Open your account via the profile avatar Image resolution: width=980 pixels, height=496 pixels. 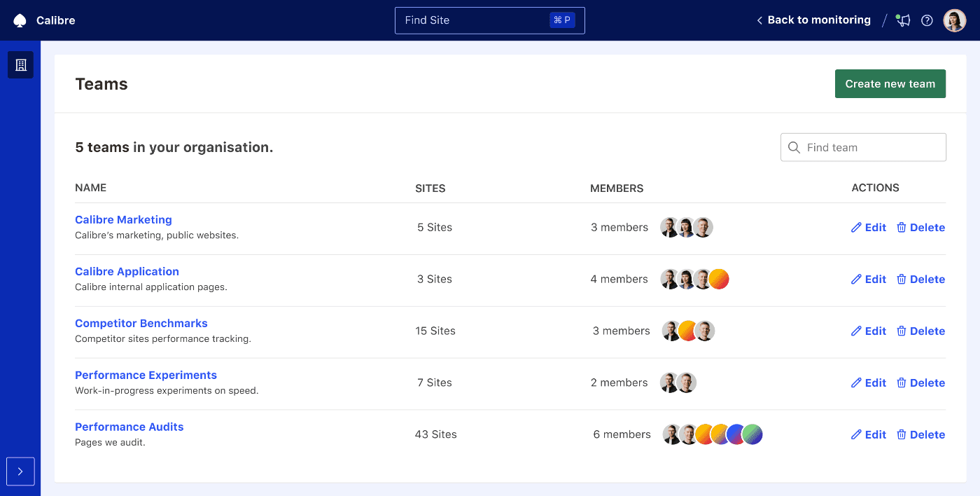[954, 20]
